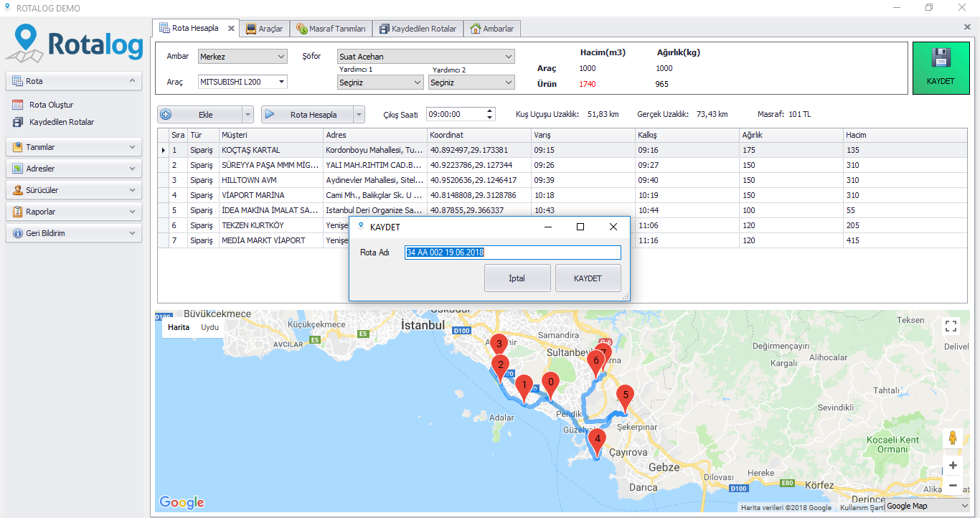Click map marker 4

(597, 442)
